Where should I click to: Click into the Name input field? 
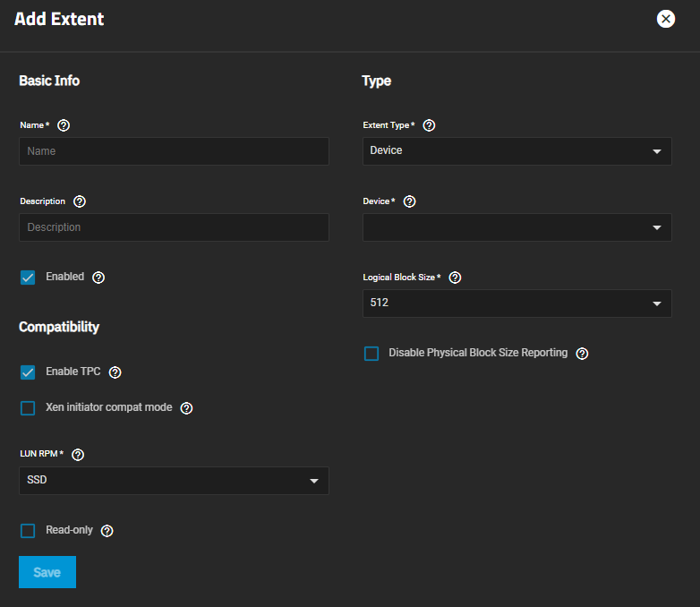174,151
